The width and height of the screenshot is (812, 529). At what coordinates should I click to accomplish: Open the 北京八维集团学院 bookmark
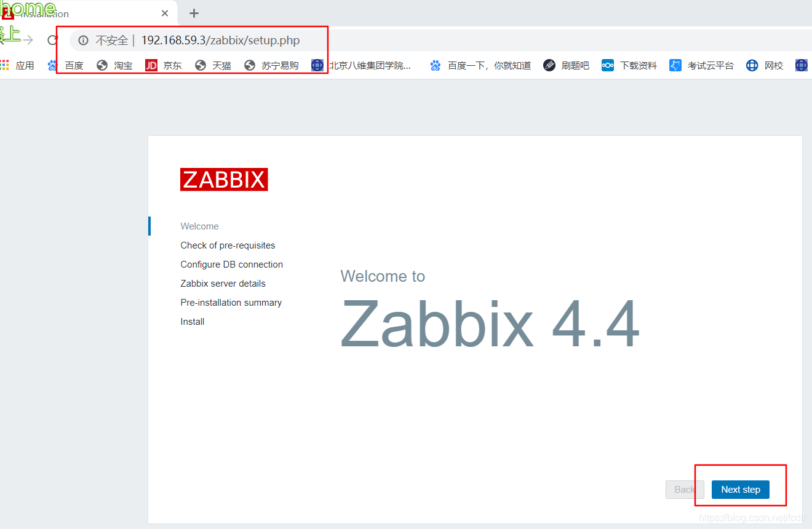coord(361,65)
